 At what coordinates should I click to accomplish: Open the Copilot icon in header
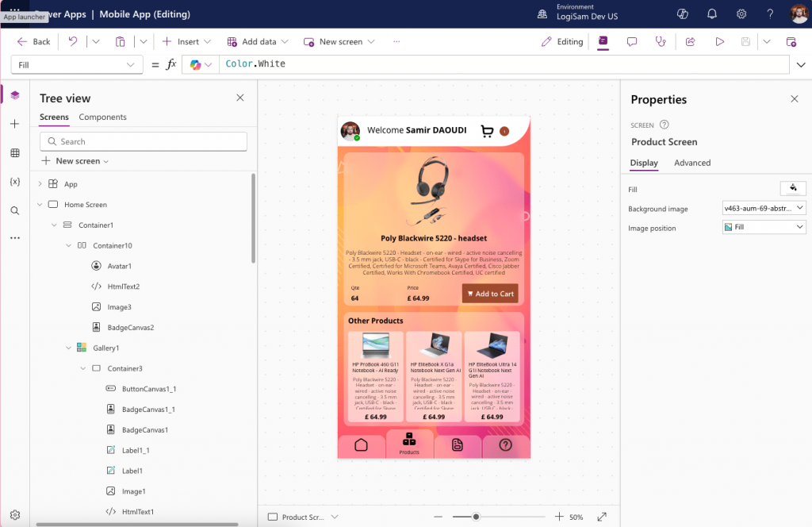[683, 14]
